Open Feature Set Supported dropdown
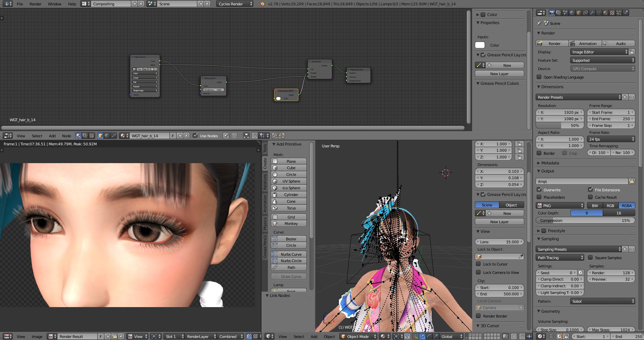Viewport: 644px width, 340px height. tap(602, 60)
